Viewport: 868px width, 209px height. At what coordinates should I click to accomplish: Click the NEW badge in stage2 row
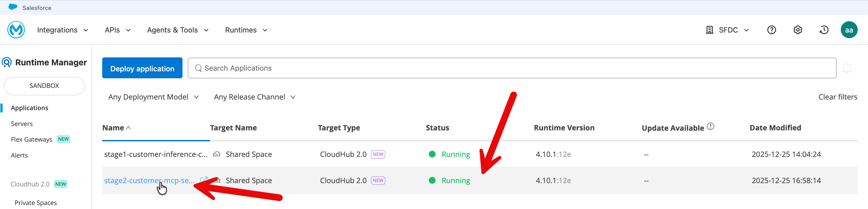point(378,181)
